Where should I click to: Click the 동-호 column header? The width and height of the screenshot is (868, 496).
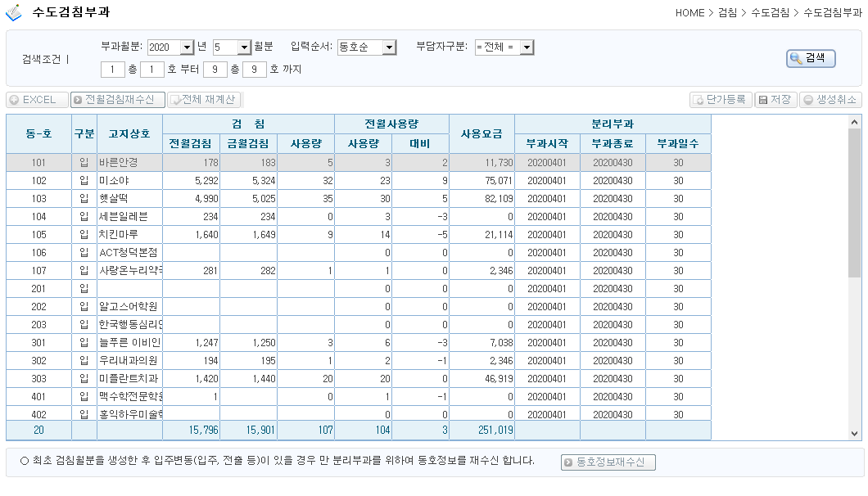38,134
